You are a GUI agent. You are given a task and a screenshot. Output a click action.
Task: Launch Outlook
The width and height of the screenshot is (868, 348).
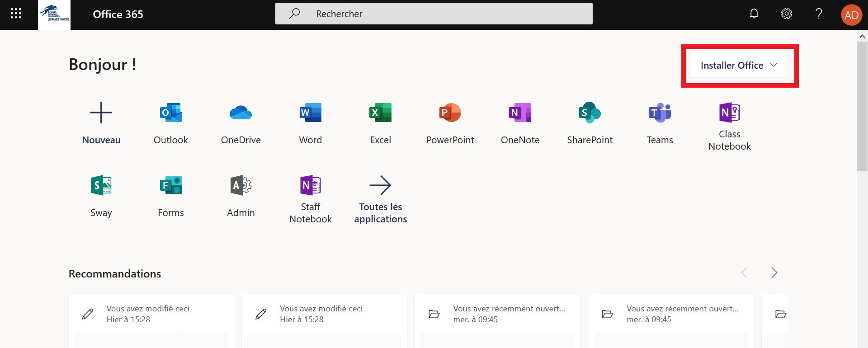click(x=171, y=123)
